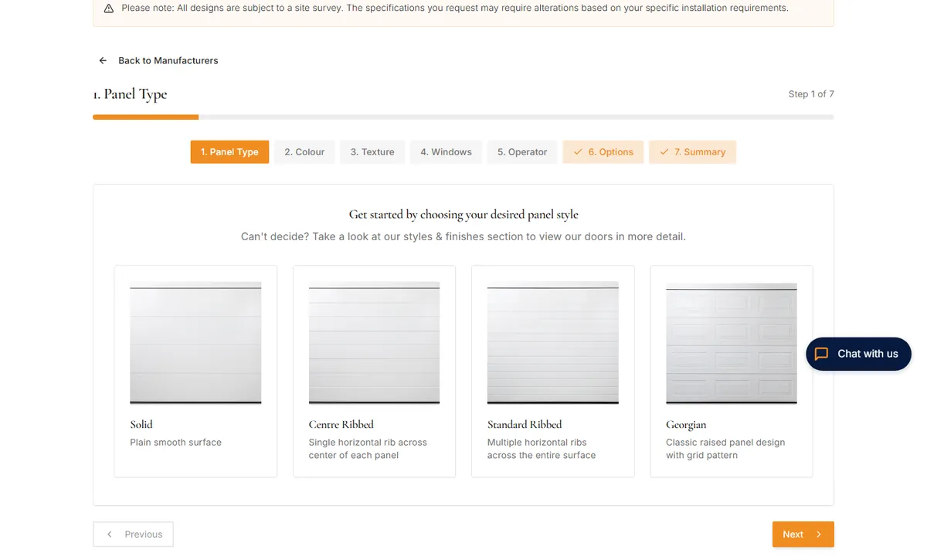This screenshot has width=927, height=560.
Task: Click the "Can't decide?" help text
Action: [463, 236]
